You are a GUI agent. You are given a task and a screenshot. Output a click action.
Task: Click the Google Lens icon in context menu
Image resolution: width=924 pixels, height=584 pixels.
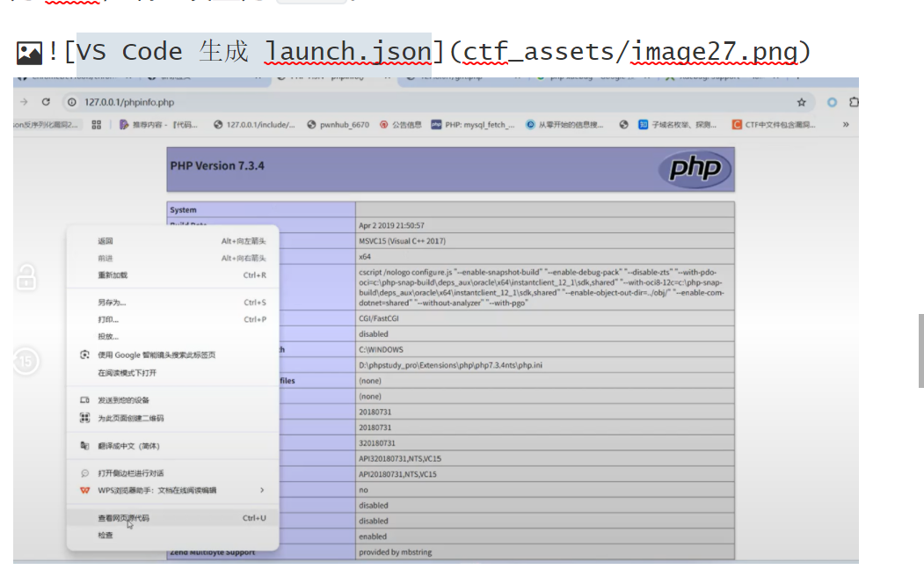tap(85, 354)
